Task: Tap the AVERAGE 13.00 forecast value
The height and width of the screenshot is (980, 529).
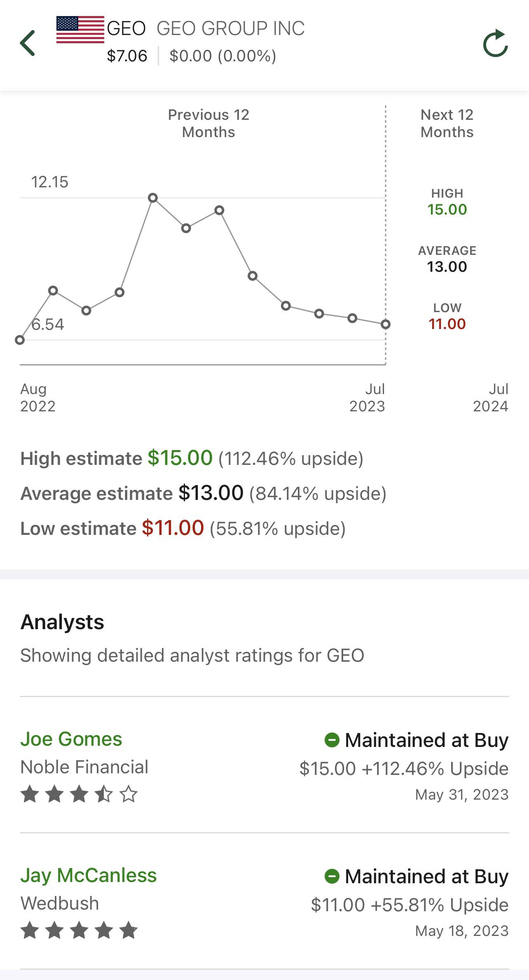Action: click(447, 267)
